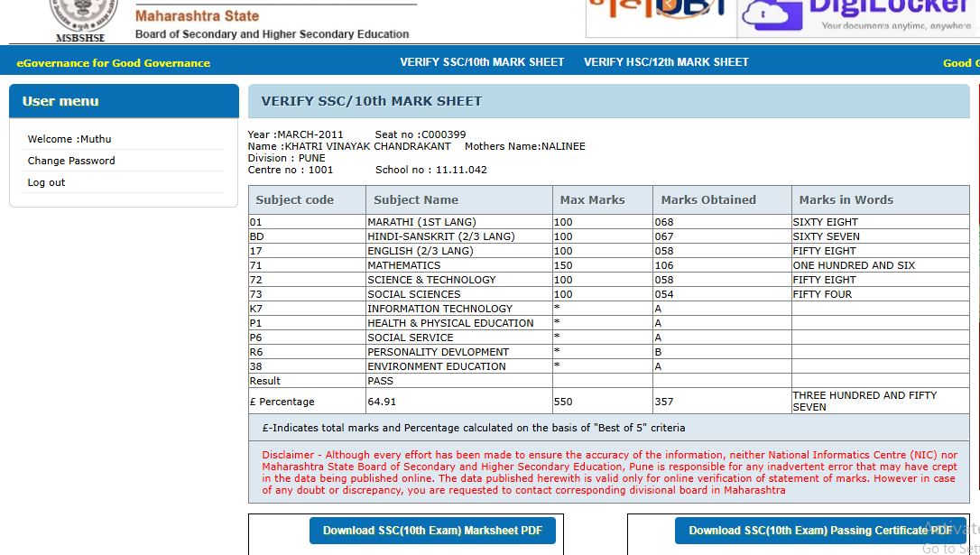Download SSC(10th Exam) Passing Certificate PDF
This screenshot has width=980, height=555.
pos(819,531)
